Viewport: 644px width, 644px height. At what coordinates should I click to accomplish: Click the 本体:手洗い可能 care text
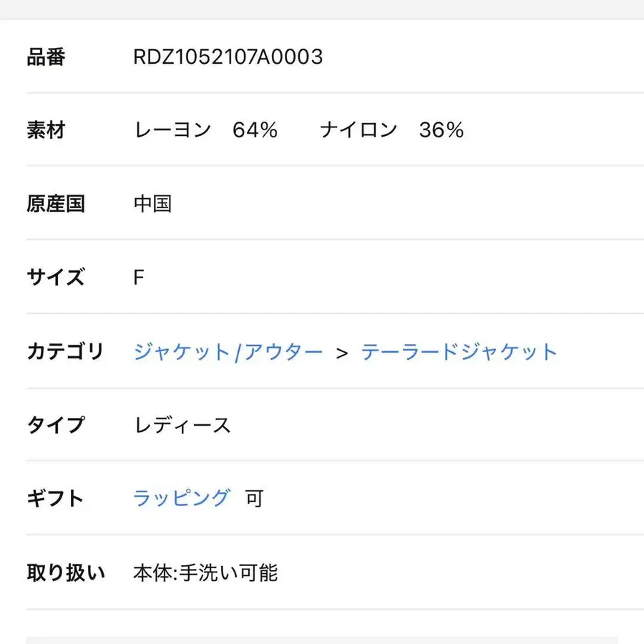[x=205, y=572]
